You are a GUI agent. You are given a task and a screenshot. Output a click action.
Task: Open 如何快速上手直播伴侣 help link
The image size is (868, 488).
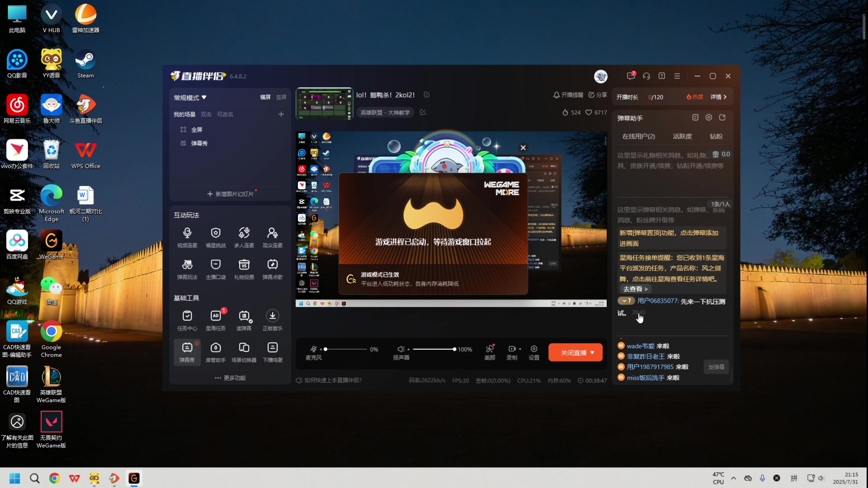pyautogui.click(x=329, y=380)
